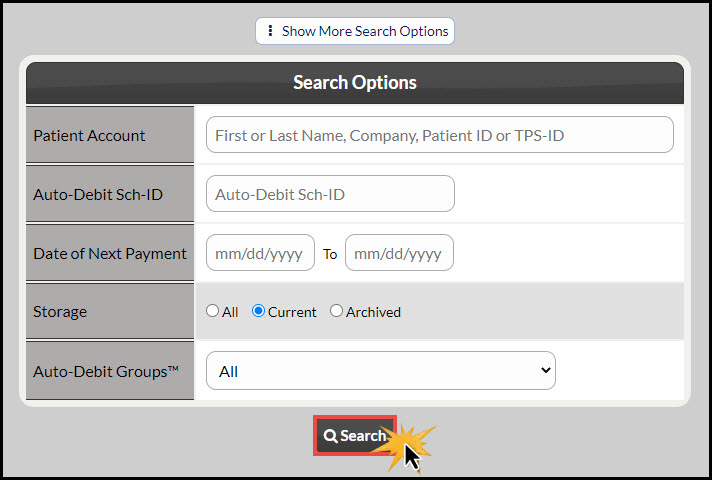
Task: Click the Storage row label
Action: pos(60,312)
